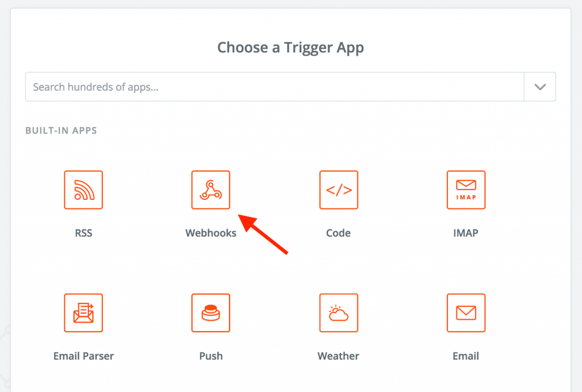582x392 pixels.
Task: Click the Code label text
Action: point(338,233)
